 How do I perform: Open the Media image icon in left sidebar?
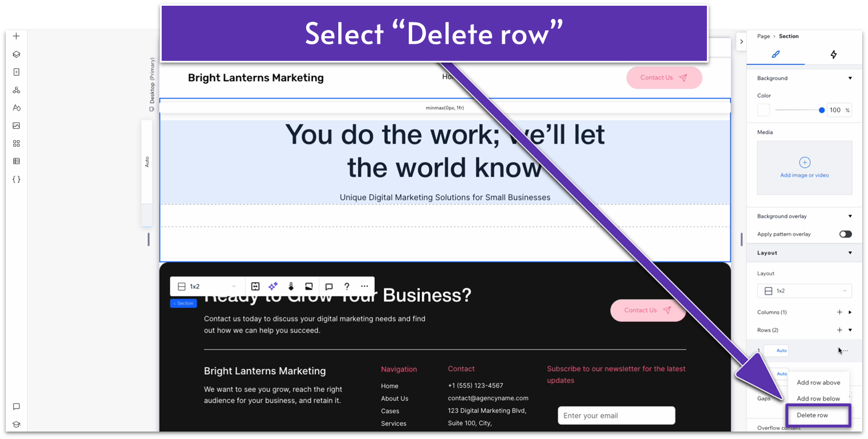(16, 126)
